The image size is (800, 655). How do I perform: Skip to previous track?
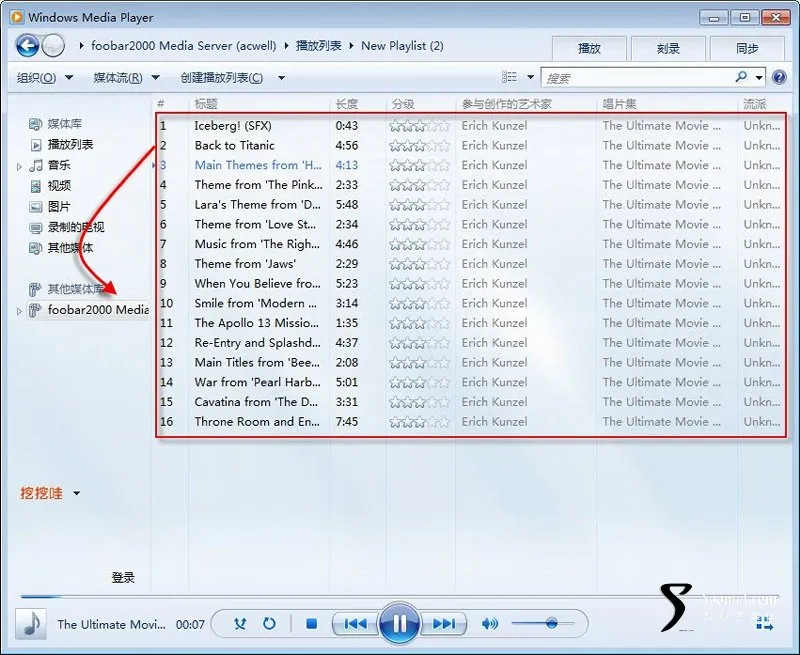[356, 623]
